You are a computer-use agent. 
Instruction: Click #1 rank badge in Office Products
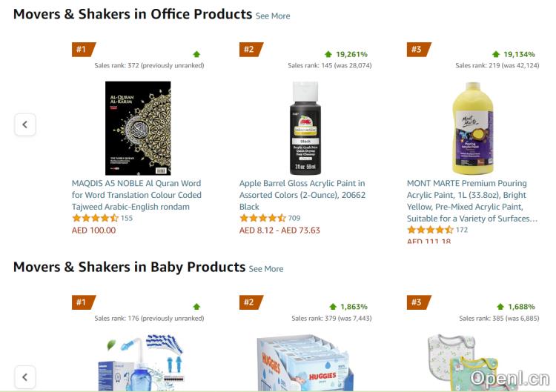tap(82, 50)
